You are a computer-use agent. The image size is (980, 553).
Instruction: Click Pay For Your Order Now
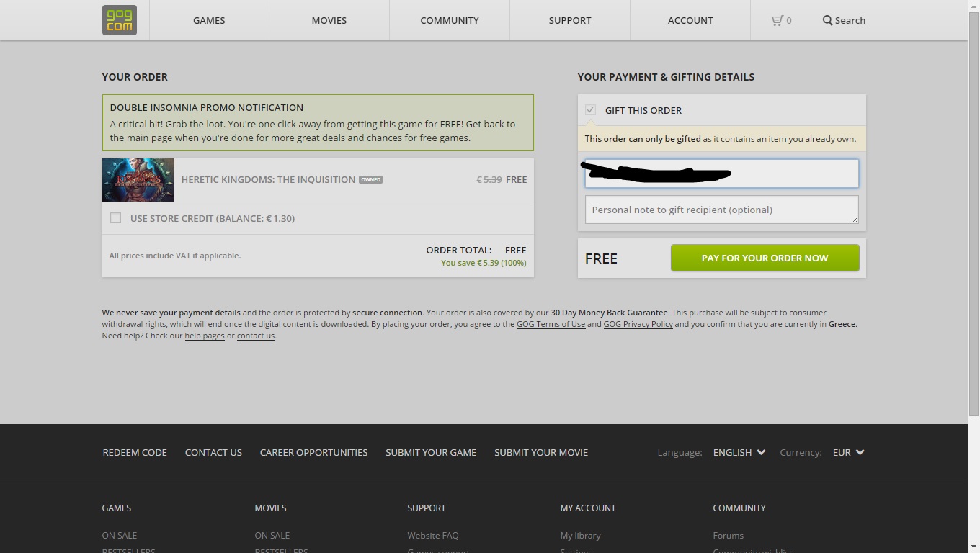[x=765, y=258]
